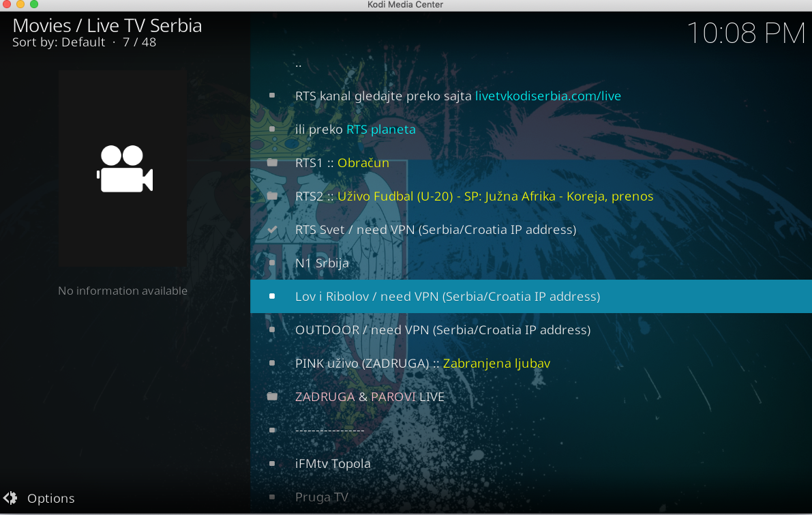
Task: Click the 10:08 PM clock
Action: click(746, 33)
